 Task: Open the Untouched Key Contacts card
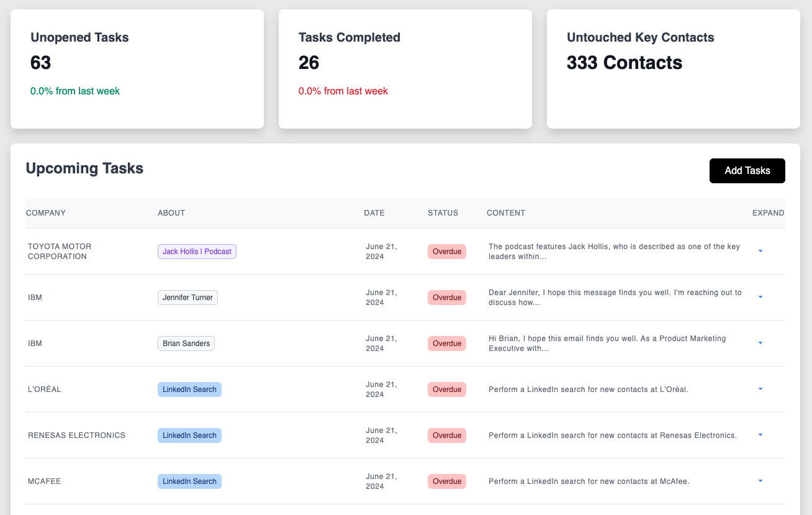[x=674, y=69]
